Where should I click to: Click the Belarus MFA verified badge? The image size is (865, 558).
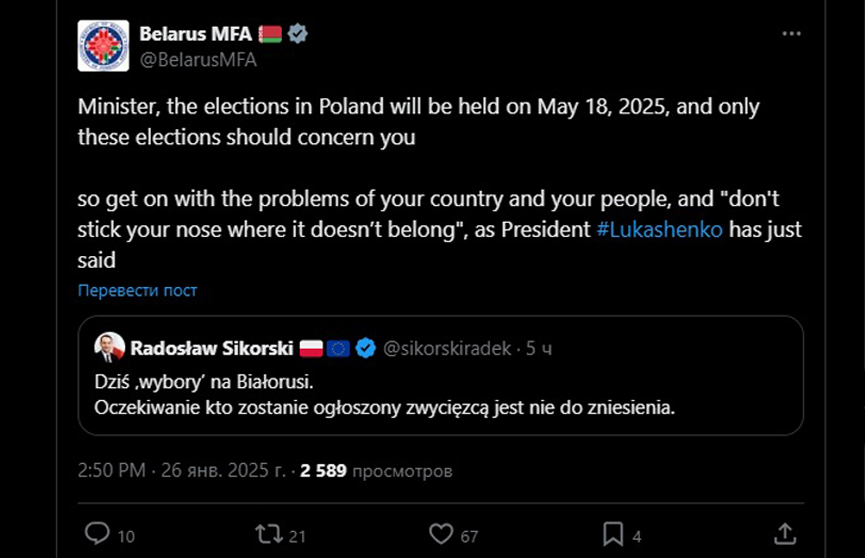[298, 34]
